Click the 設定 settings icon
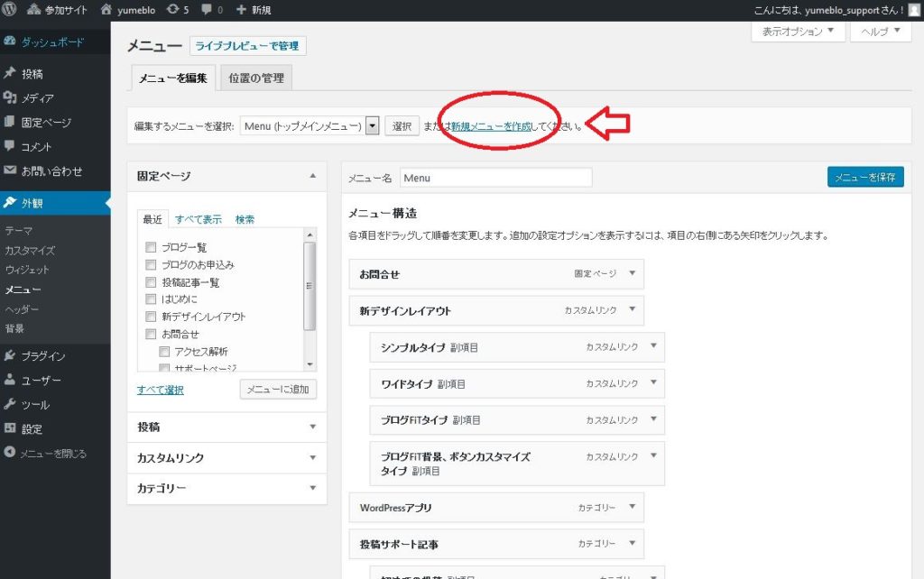The image size is (924, 579). point(9,428)
